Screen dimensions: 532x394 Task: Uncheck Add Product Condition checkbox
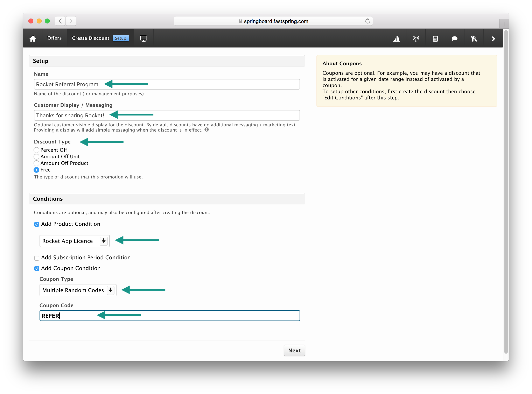tap(37, 224)
